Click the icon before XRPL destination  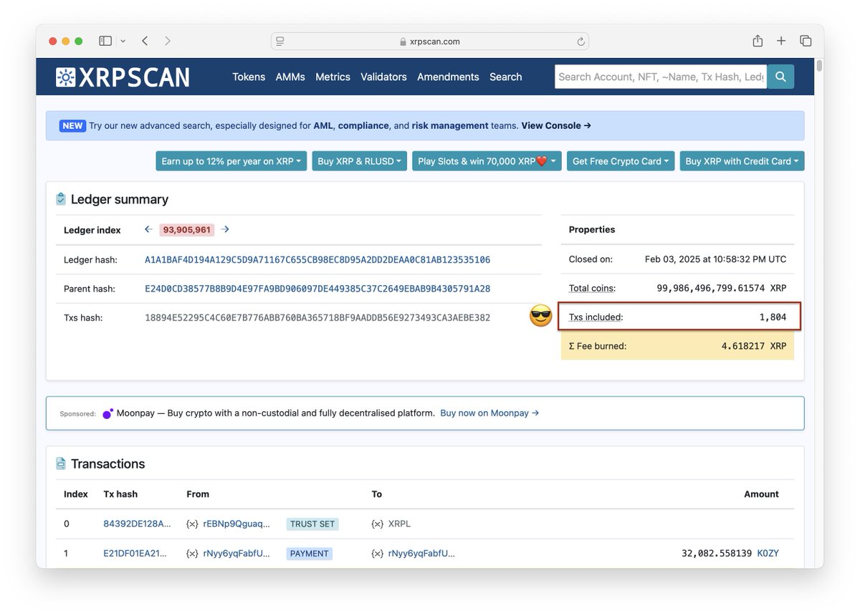(x=378, y=524)
